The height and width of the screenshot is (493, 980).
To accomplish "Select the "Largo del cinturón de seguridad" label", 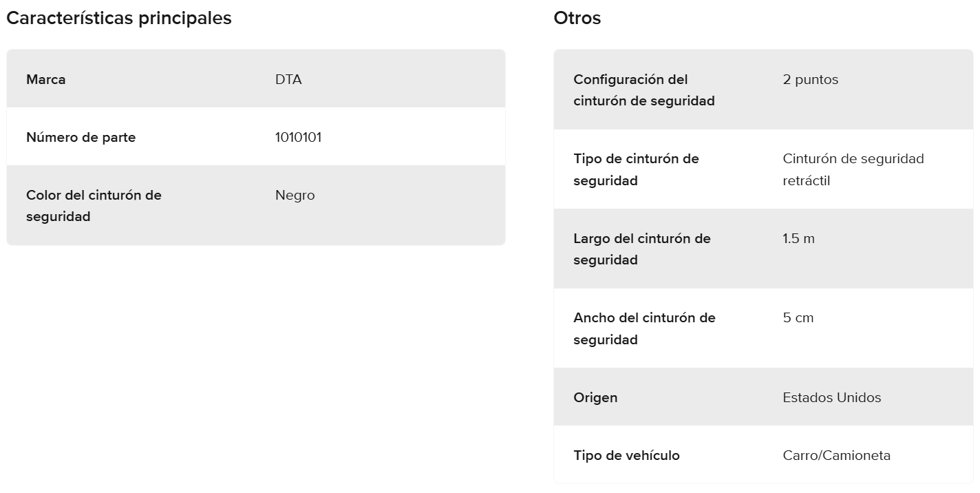I will [641, 249].
